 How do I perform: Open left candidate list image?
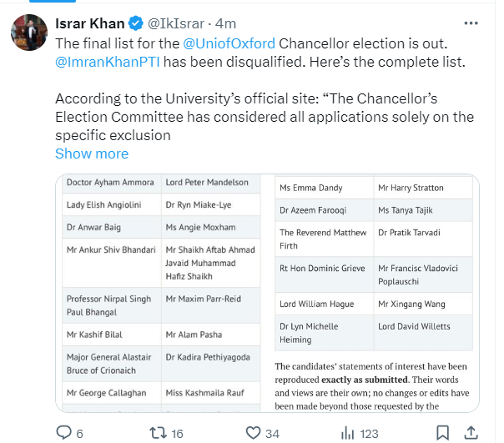(x=163, y=292)
